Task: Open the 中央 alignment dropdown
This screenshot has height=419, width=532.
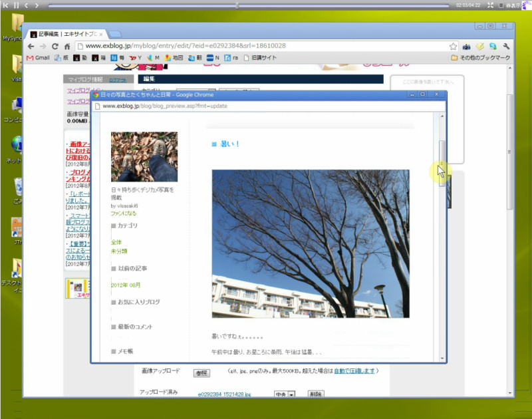Action: coord(285,394)
